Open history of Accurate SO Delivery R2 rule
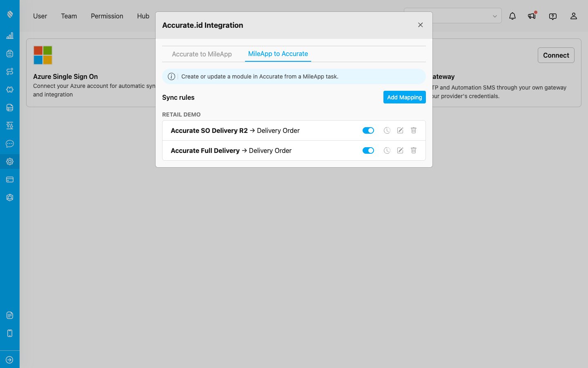Screen dimensions: 588x368 point(387,130)
